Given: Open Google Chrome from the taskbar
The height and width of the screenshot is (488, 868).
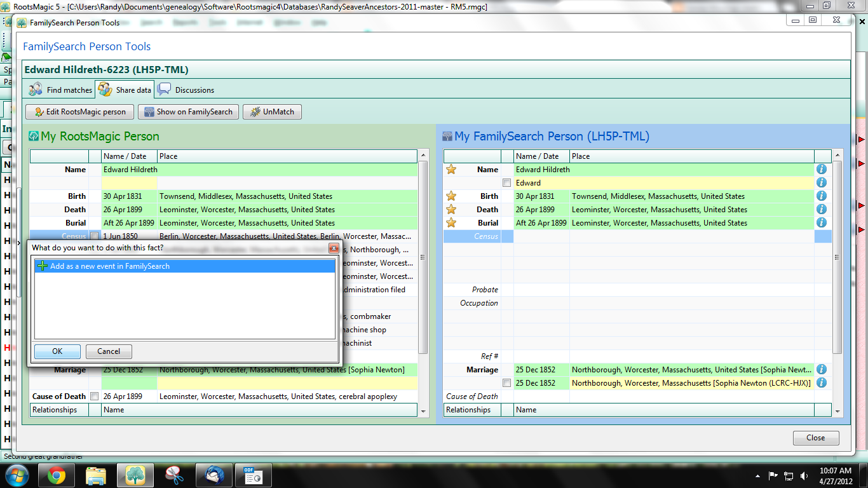Looking at the screenshot, I should click(56, 475).
